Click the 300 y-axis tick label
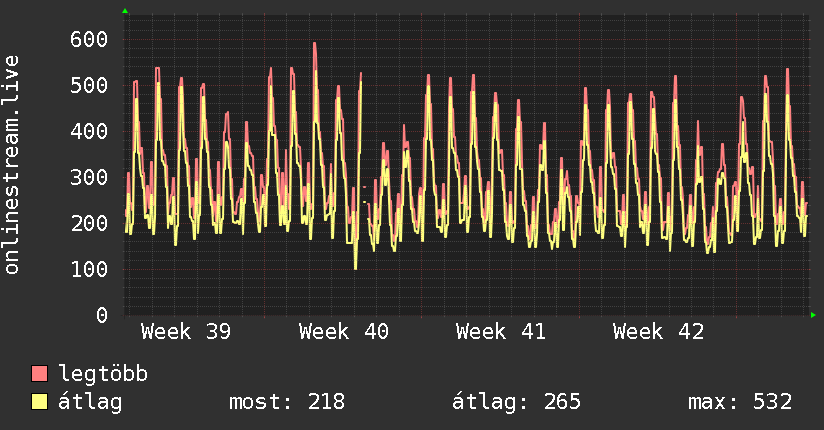 pos(89,177)
